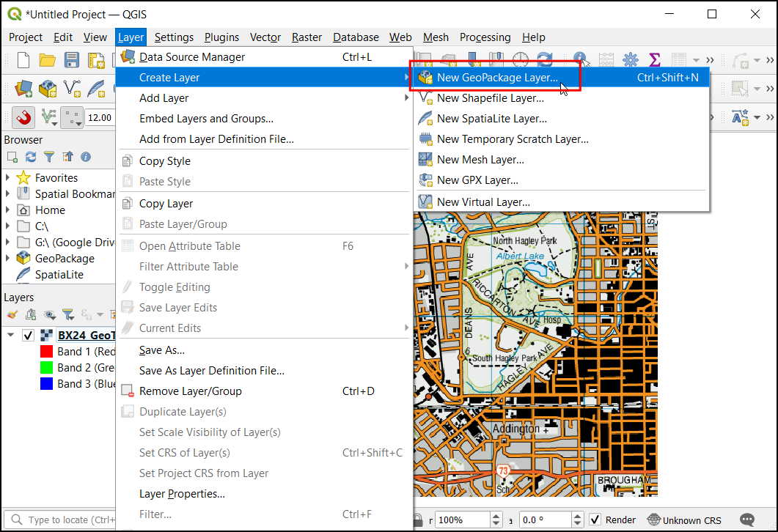Viewport: 778px width, 532px height.
Task: Click the Statistical Summary sigma icon
Action: click(x=655, y=60)
